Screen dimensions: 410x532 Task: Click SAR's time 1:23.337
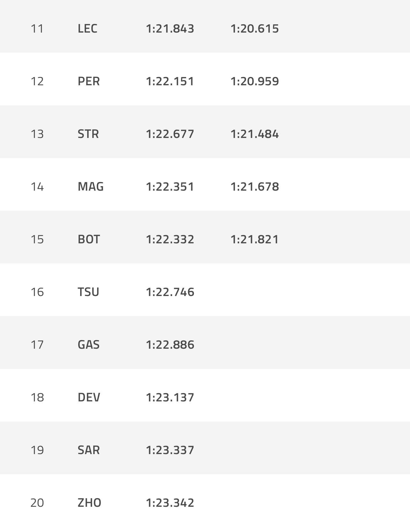pos(170,450)
